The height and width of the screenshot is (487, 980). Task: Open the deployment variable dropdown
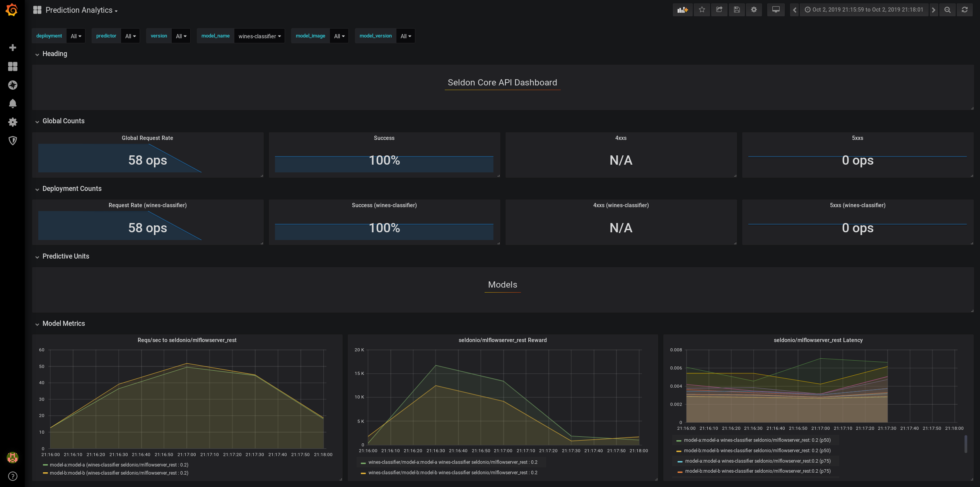pyautogui.click(x=76, y=36)
